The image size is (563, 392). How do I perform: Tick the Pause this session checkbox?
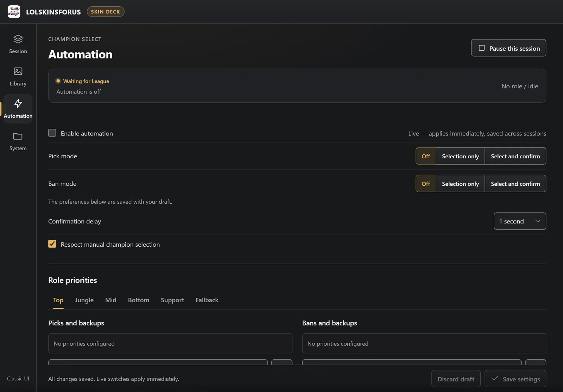click(482, 48)
